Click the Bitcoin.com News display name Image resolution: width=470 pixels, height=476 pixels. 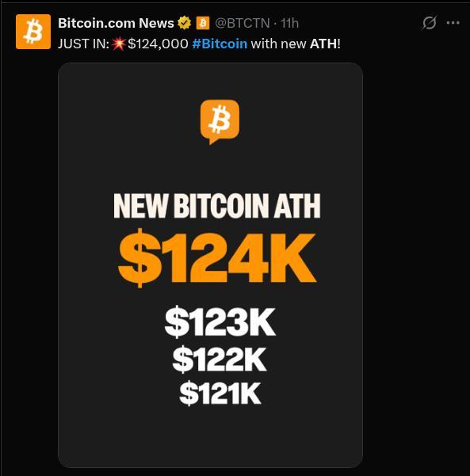point(116,23)
